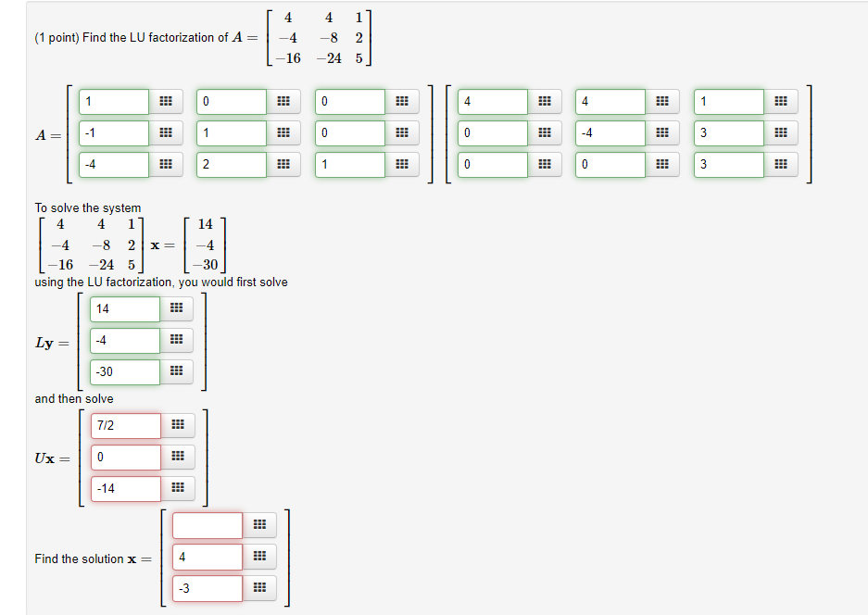Open equation editor beside solution entry -3
868x615 pixels.
pos(259,587)
